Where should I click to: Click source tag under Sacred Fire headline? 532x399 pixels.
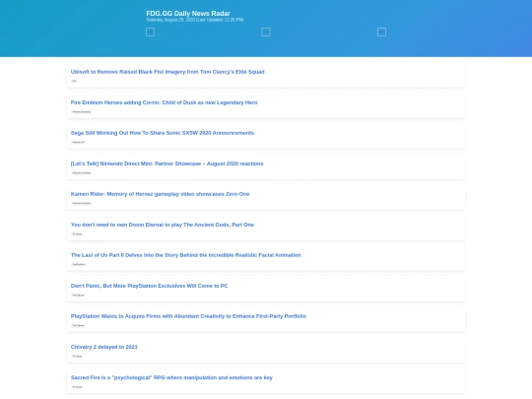click(x=77, y=387)
